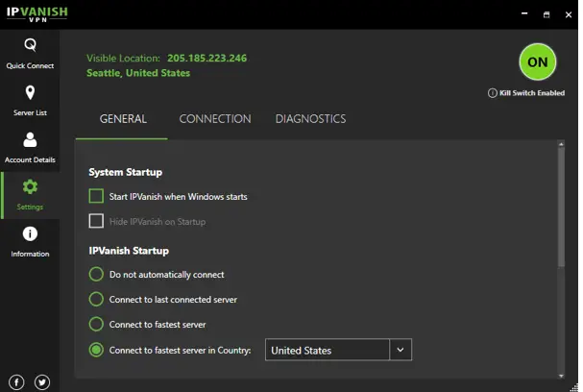This screenshot has width=583, height=392.
Task: Select the Settings gear icon
Action: [x=30, y=186]
